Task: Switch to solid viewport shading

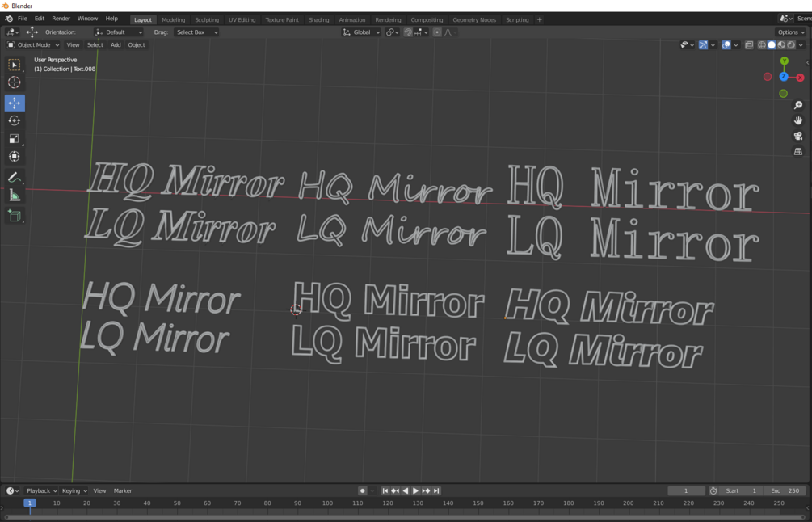Action: [772, 45]
